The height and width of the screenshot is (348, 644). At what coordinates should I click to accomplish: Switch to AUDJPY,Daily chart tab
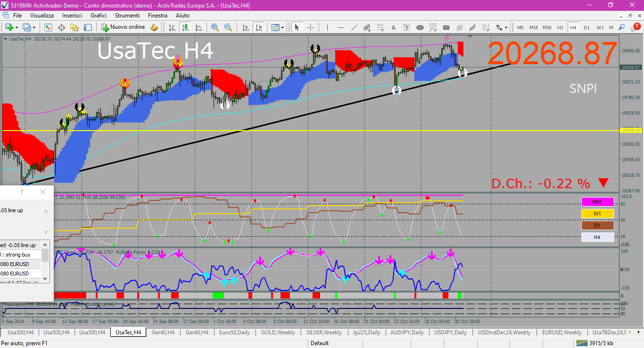point(407,332)
